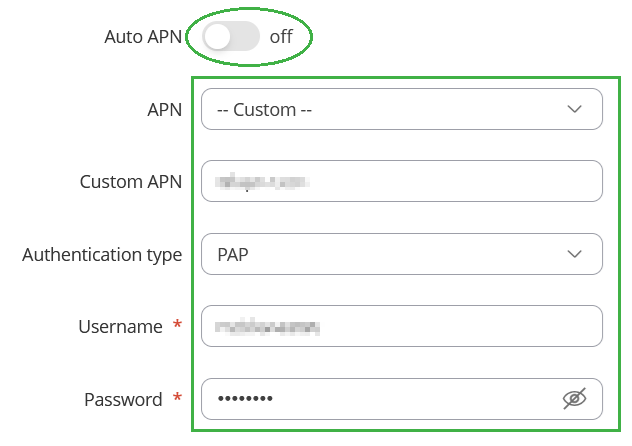Open the APN dropdown showing Custom
Viewport: 632px width, 446px height.
coord(401,109)
